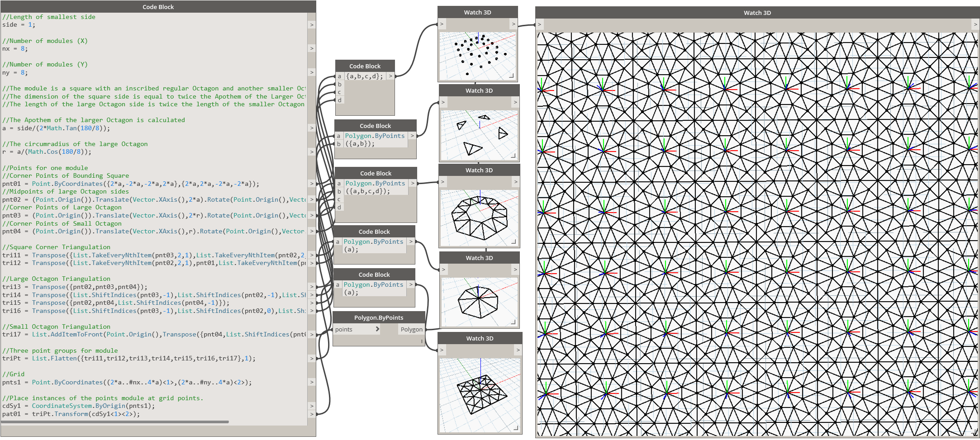980x440 pixels.
Task: Click input port a on Polygon.ByPoints({a,b}) Code Block
Action: click(x=338, y=136)
